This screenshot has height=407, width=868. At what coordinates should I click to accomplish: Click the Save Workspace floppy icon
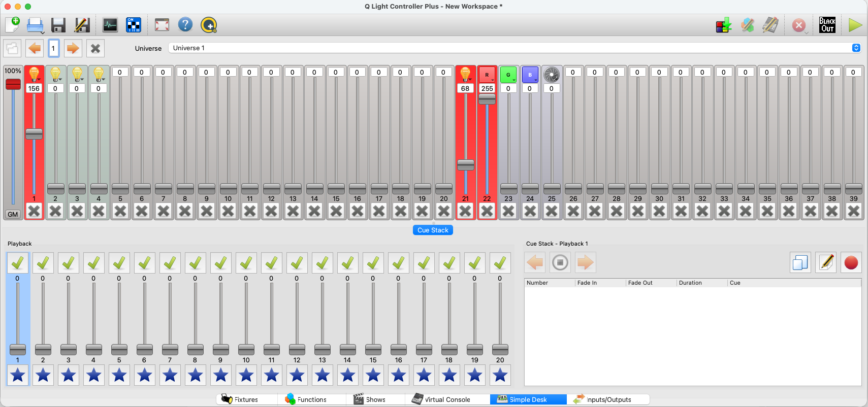coord(58,25)
